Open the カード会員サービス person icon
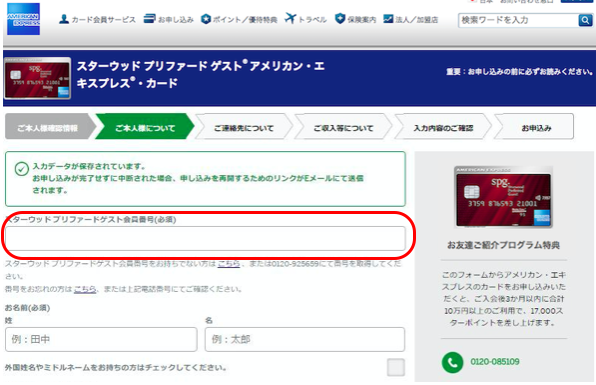 tap(64, 19)
